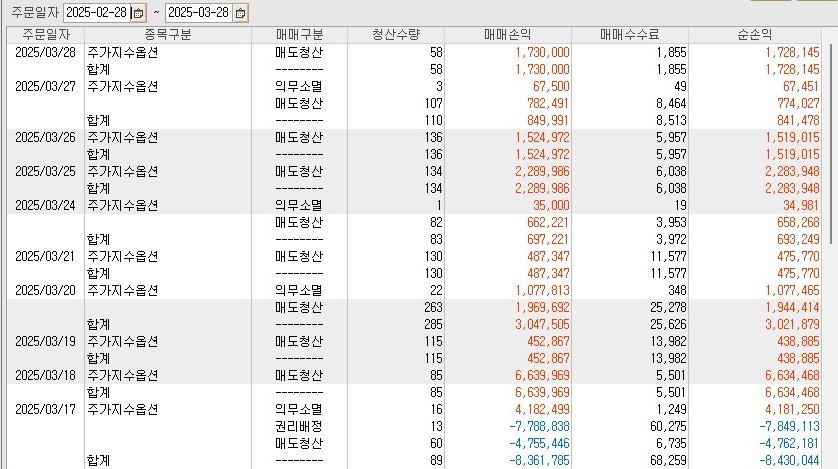Screen dimensions: 838x469
Task: Click the 종목구분 column header
Action: pyautogui.click(x=168, y=35)
